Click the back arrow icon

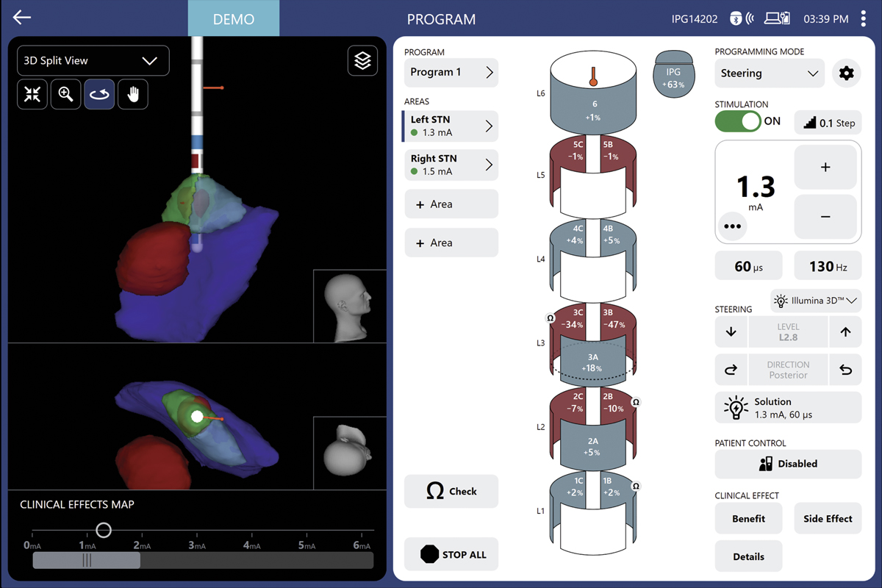click(x=22, y=18)
